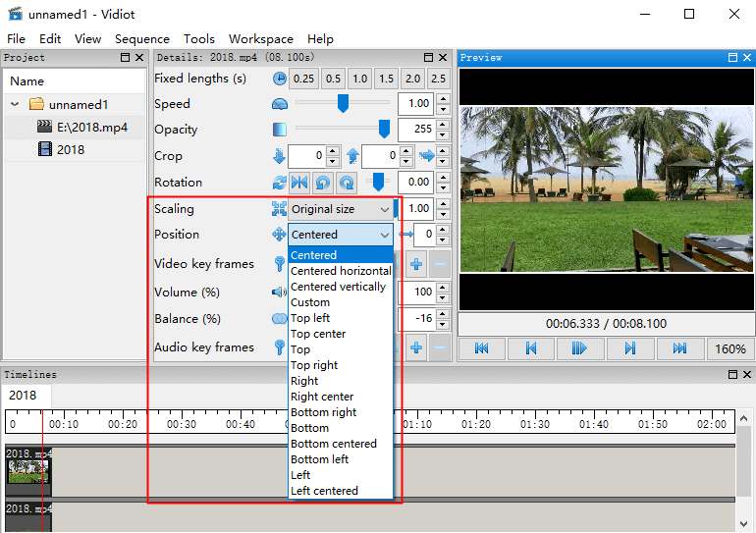The width and height of the screenshot is (756, 533).
Task: Remove video key frame with minus
Action: pos(440,264)
